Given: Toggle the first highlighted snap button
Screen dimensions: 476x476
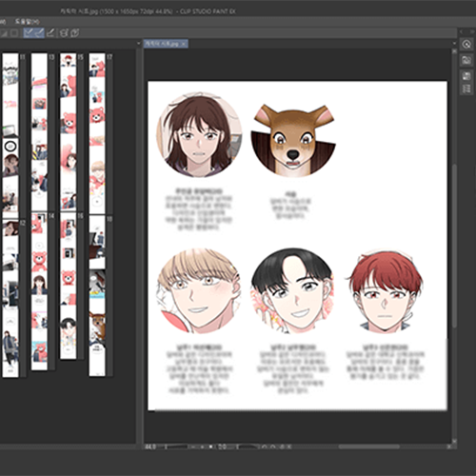Looking at the screenshot, I should [29, 32].
